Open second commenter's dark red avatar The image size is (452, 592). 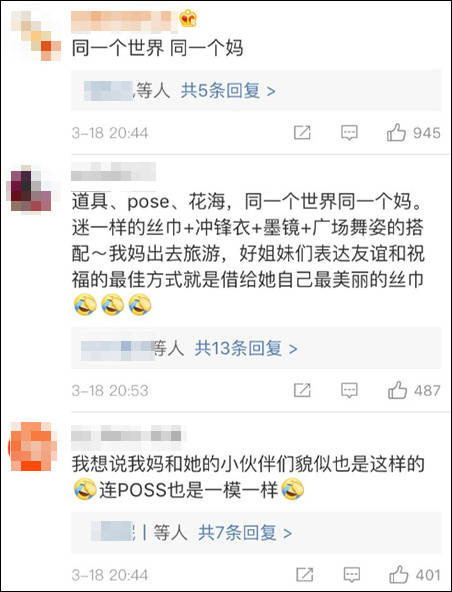pyautogui.click(x=31, y=189)
